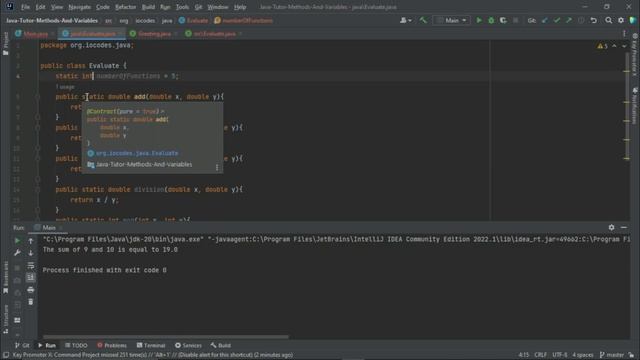Screen dimensions: 640x360
Task: Click the layout icon at the bottom of the Run panel sidebar
Action: pyautogui.click(x=17, y=320)
